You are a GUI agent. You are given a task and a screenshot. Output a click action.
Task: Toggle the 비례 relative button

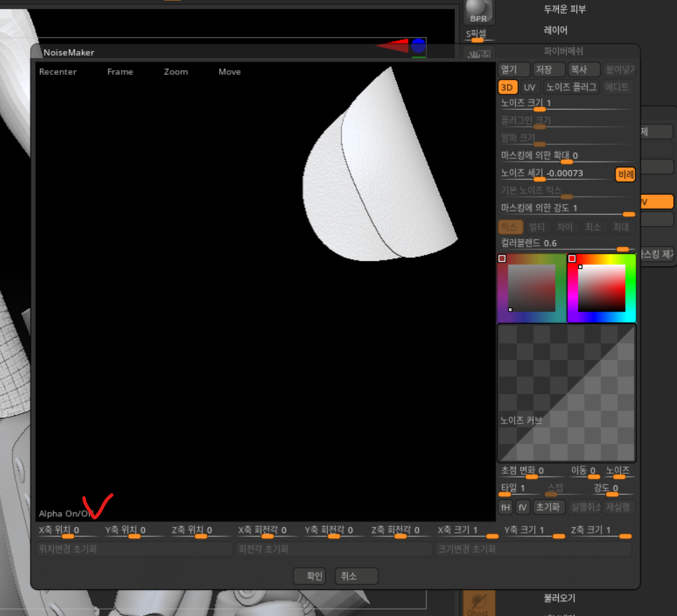pyautogui.click(x=625, y=174)
